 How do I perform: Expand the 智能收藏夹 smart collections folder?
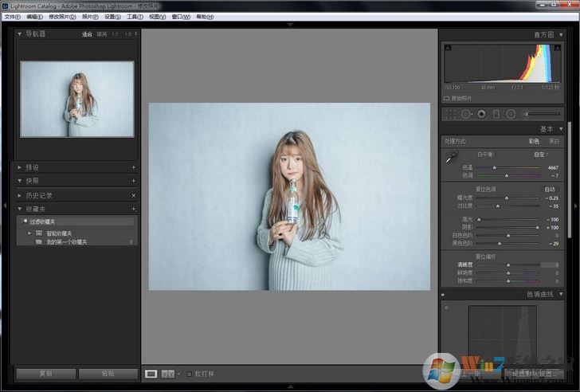[29, 233]
